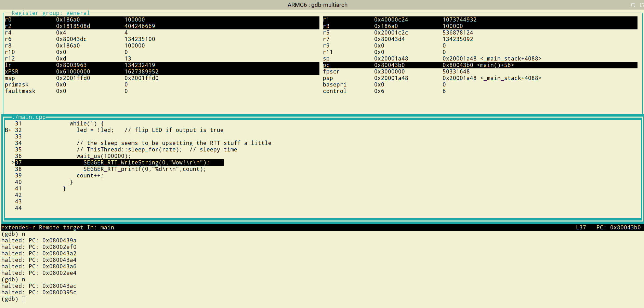644x308 pixels.
Task: Click the maximize terminal pane icon
Action: pyautogui.click(x=632, y=5)
